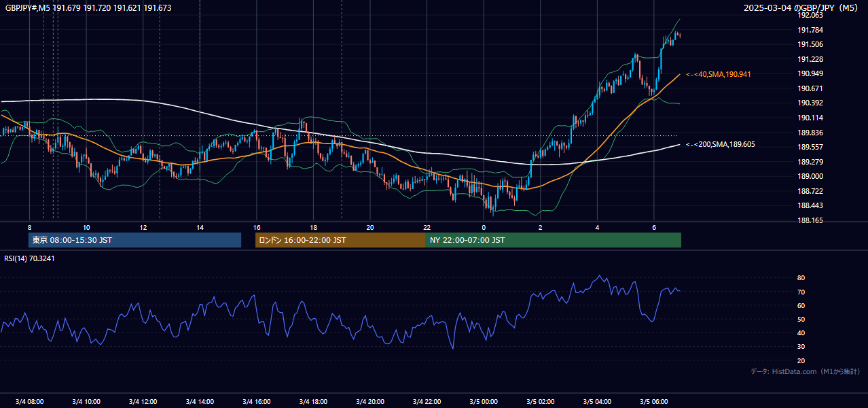
Task: Click the 3/5 04:00 date axis label
Action: tap(597, 401)
